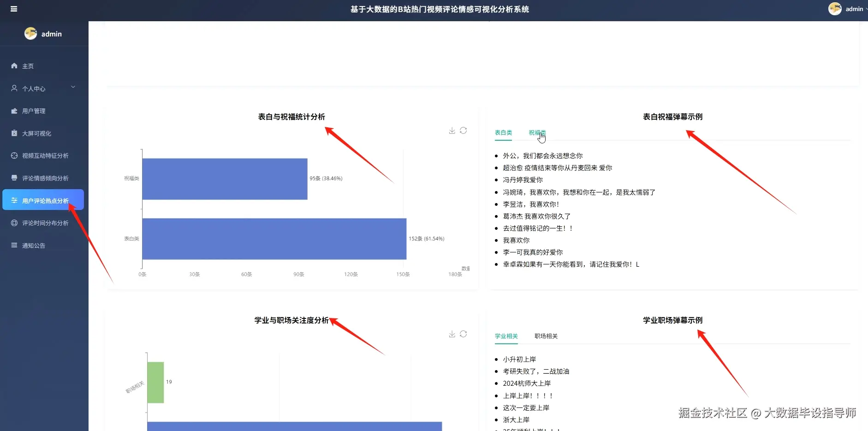The height and width of the screenshot is (431, 868).
Task: Click the admin avatar in the sidebar
Action: (30, 33)
